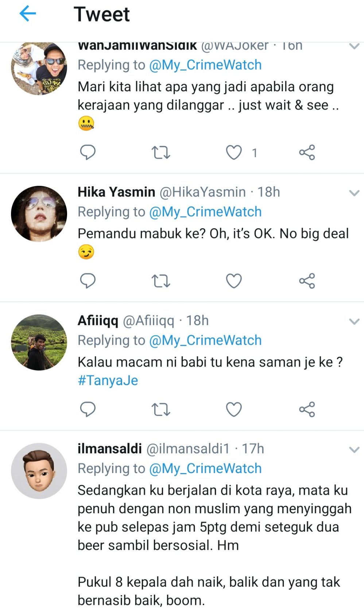Viewport: 364px width, 610px height.
Task: Like Hika Yasmin's tweet
Action: click(234, 281)
